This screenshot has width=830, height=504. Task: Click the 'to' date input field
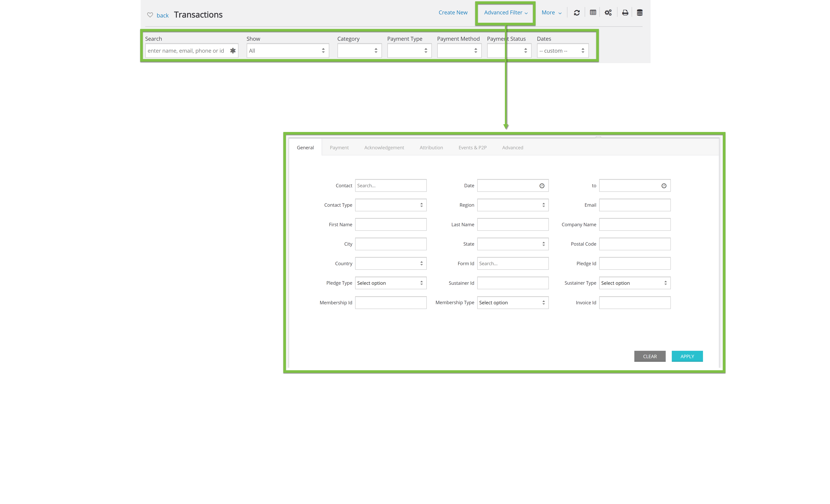pos(635,185)
